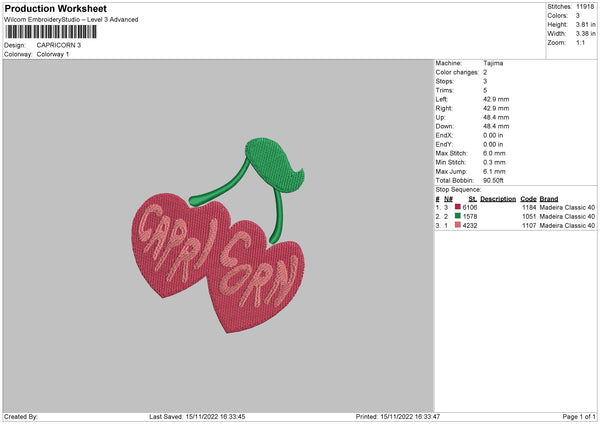Click the Code column header
Screen dimensions: 600x424
528,199
